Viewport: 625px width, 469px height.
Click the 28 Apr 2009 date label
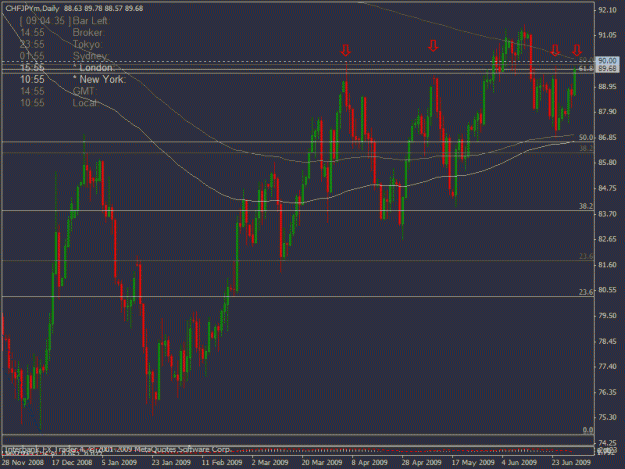(x=421, y=463)
